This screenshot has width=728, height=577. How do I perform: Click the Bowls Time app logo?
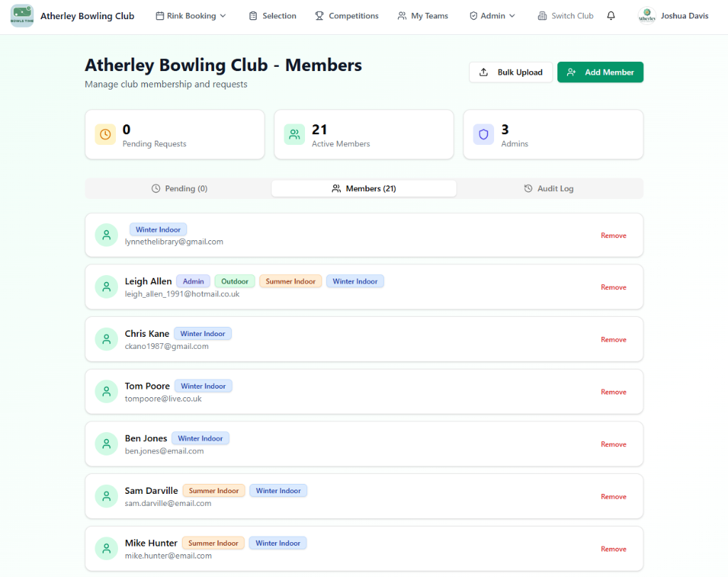(22, 16)
